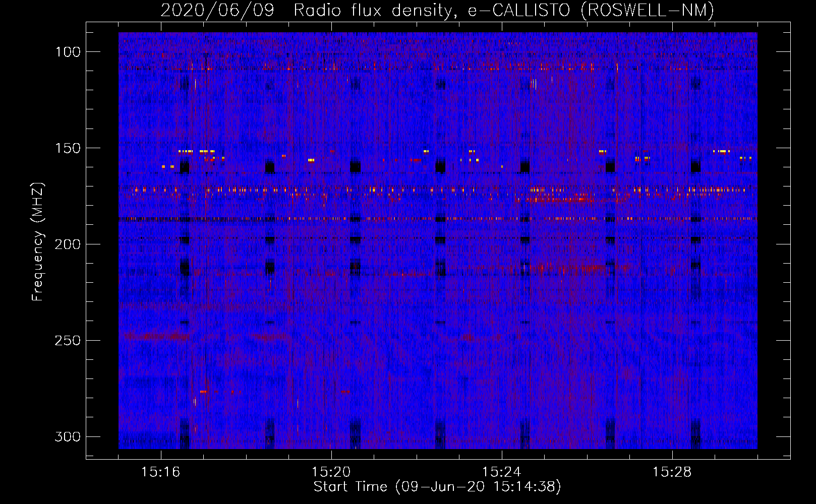The height and width of the screenshot is (504, 816).
Task: Click the 15:16 time tick label
Action: 160,472
